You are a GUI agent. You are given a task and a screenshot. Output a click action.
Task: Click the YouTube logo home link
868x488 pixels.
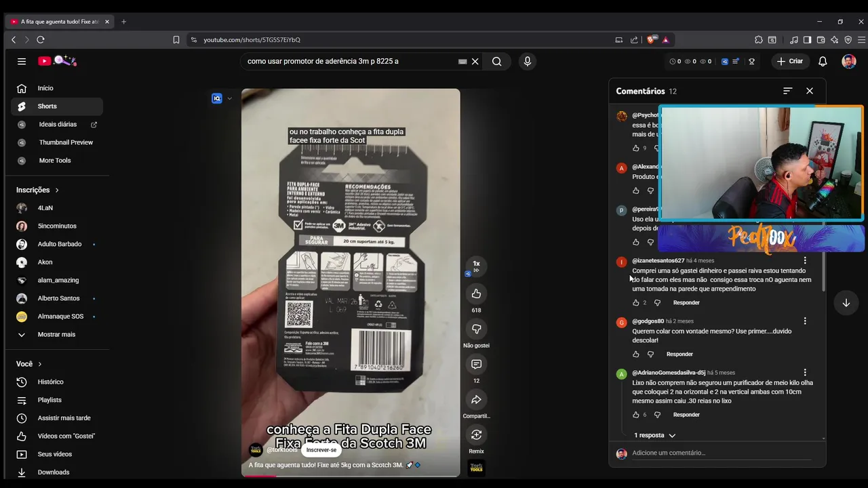tap(57, 61)
